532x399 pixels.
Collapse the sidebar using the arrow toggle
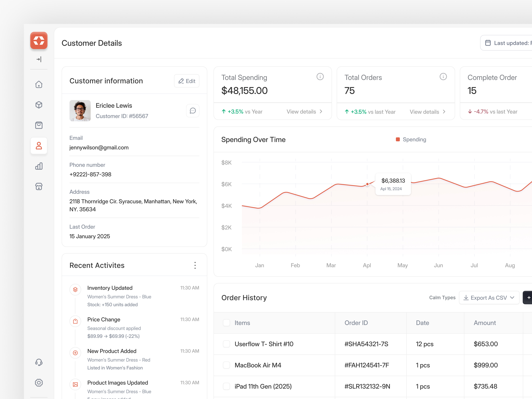coord(39,59)
